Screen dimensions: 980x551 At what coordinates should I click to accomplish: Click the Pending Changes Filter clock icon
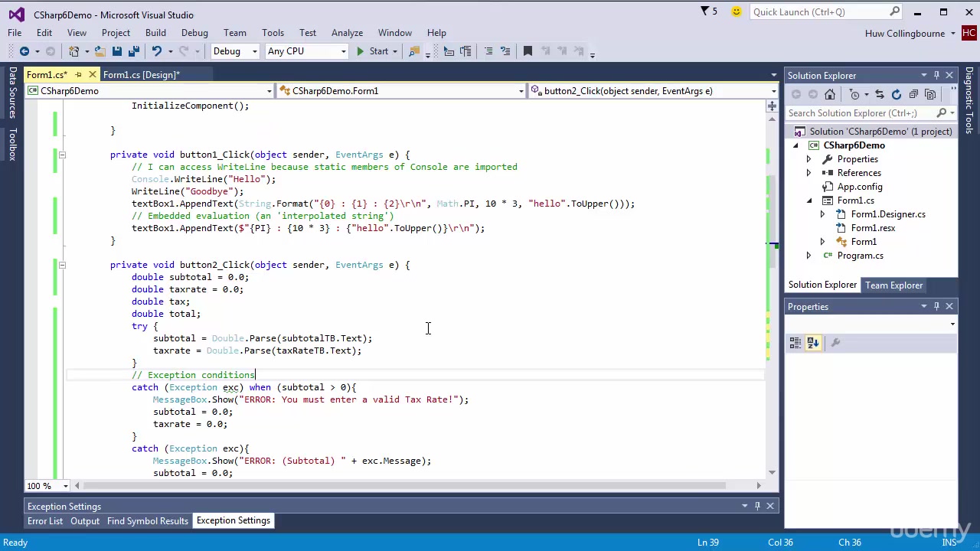coord(854,94)
